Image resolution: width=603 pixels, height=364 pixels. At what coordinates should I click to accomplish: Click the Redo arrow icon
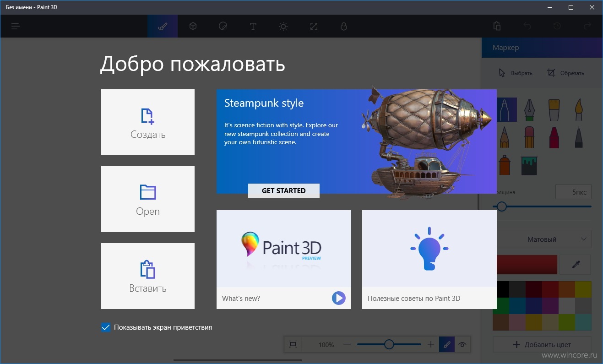[x=587, y=27]
